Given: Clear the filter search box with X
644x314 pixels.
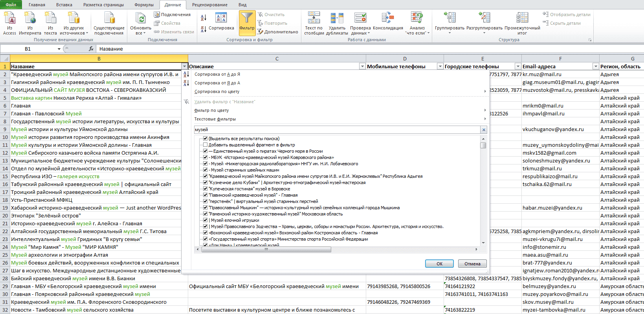Looking at the screenshot, I should pyautogui.click(x=484, y=130).
